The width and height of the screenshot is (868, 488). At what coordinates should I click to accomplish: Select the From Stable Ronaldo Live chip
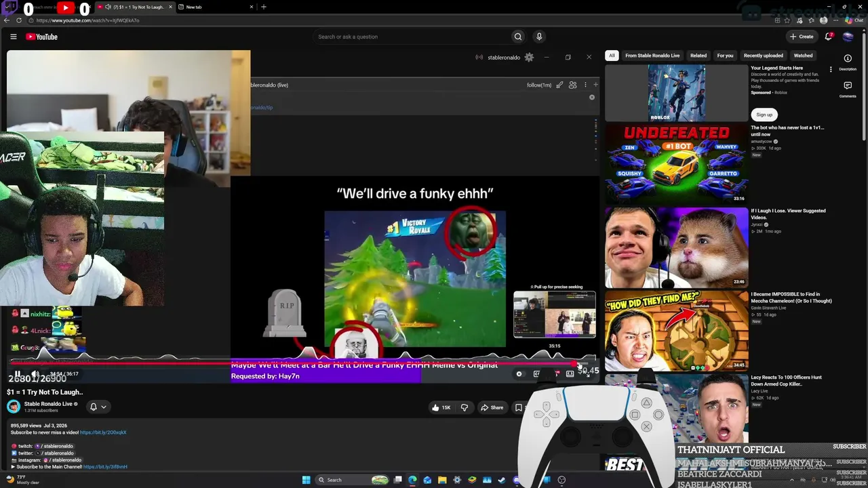click(652, 56)
